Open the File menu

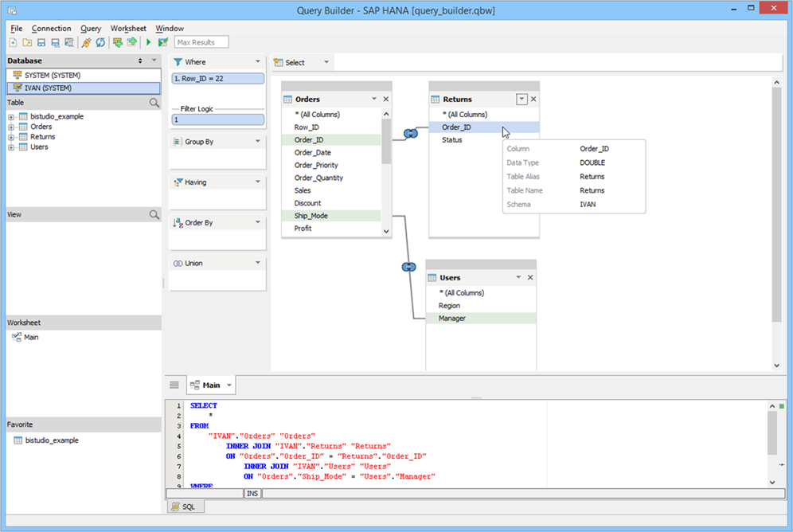tap(16, 29)
